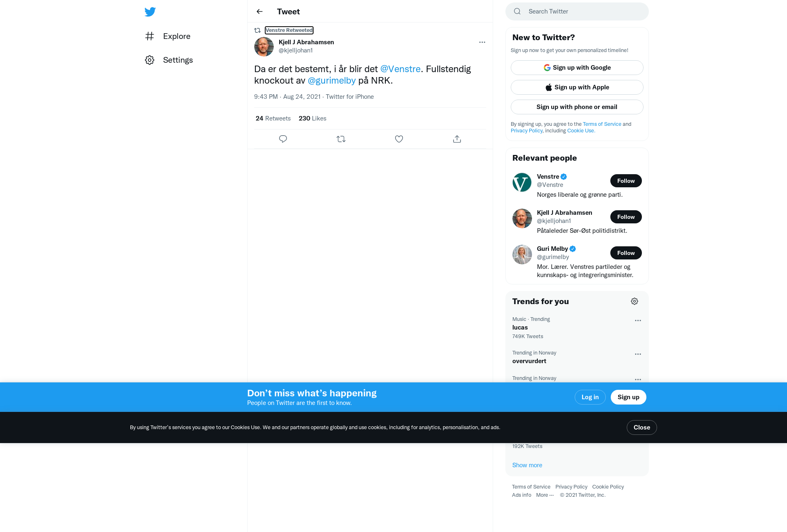Image resolution: width=787 pixels, height=532 pixels.
Task: View the 24 Retweets list
Action: [273, 118]
